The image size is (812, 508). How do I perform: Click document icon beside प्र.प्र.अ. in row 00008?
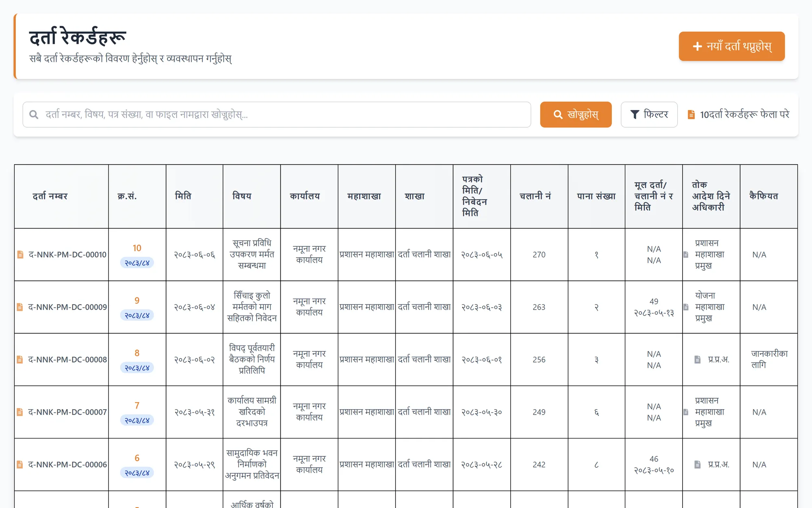698,359
